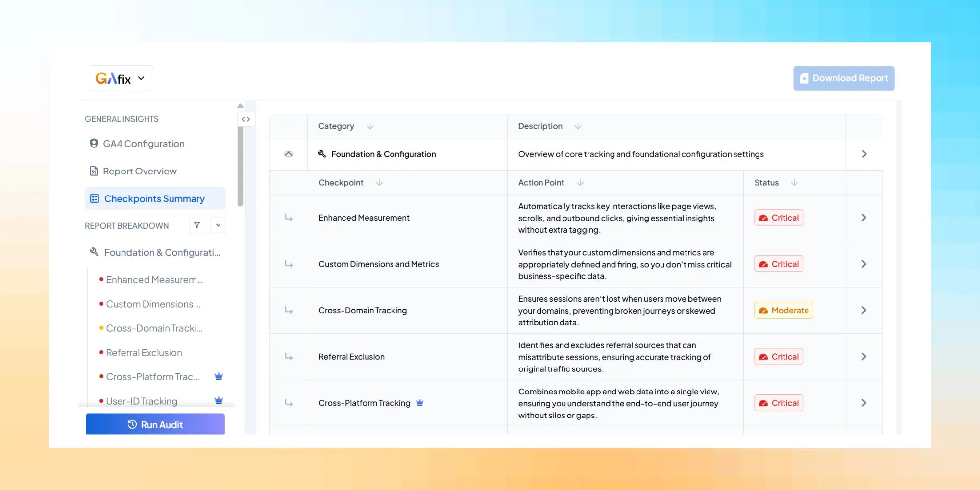Click the Report Overview document icon
This screenshot has height=490, width=980.
tap(93, 171)
